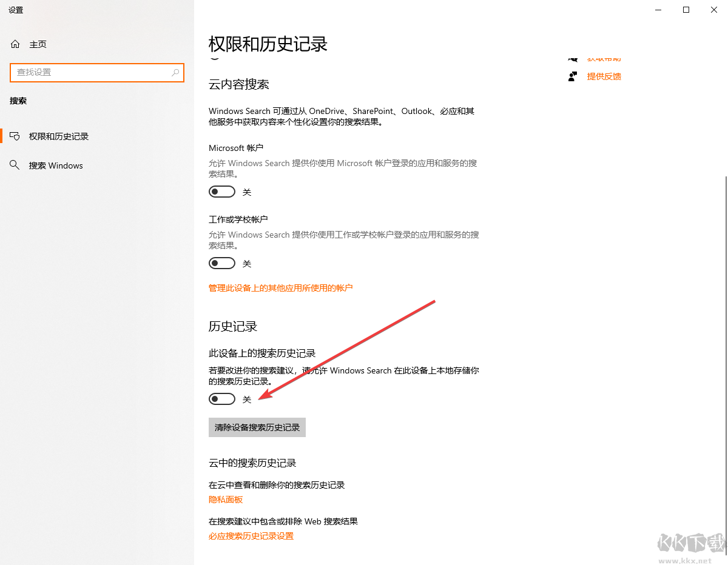This screenshot has height=565, width=728.
Task: Open the 隐私面板 link
Action: [225, 499]
